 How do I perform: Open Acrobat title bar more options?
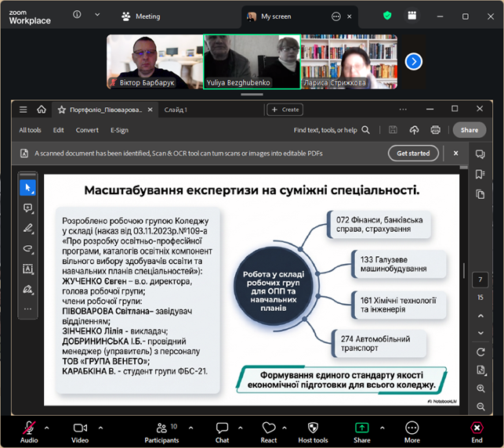pos(403,110)
